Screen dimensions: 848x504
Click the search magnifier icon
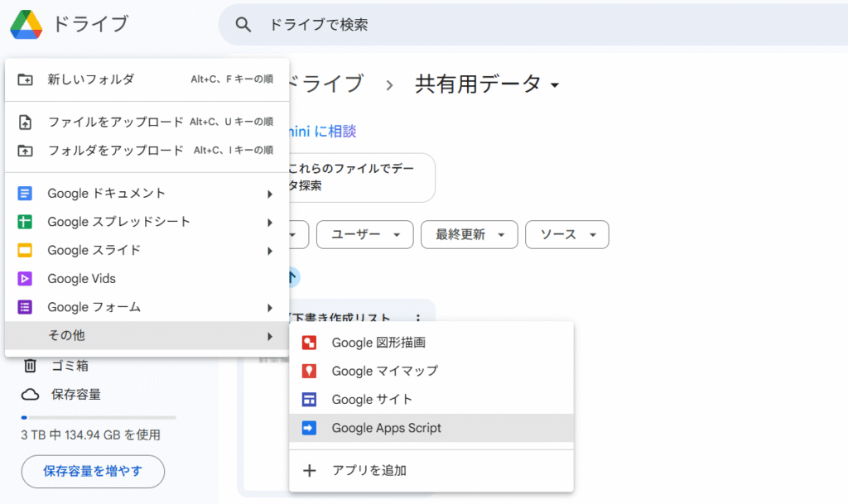pos(243,25)
